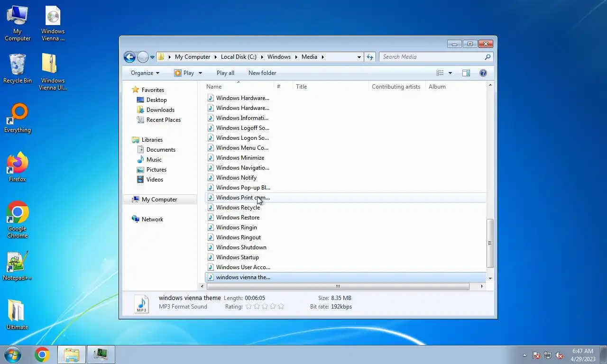Expand the chevron after Media in path
The height and width of the screenshot is (364, 607).
point(322,57)
